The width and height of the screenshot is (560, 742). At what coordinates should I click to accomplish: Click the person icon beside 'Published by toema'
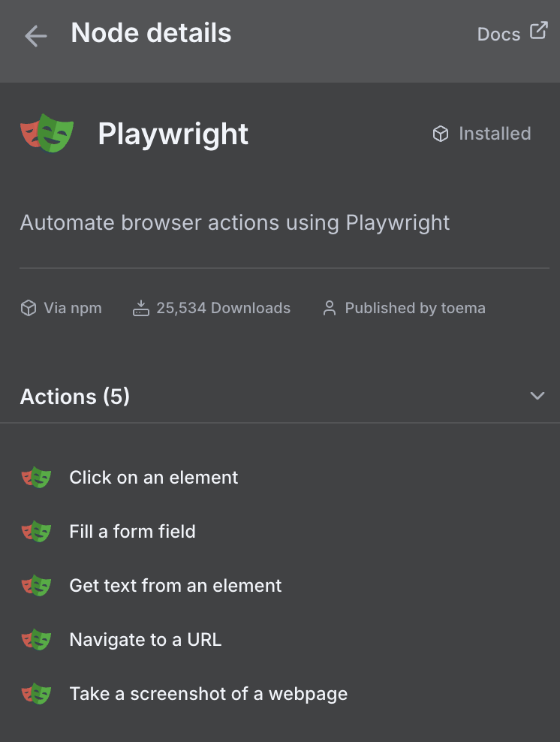coord(330,308)
